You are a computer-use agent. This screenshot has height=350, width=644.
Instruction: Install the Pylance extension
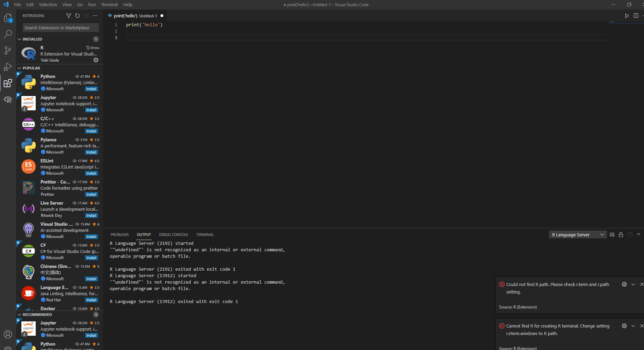click(x=91, y=152)
